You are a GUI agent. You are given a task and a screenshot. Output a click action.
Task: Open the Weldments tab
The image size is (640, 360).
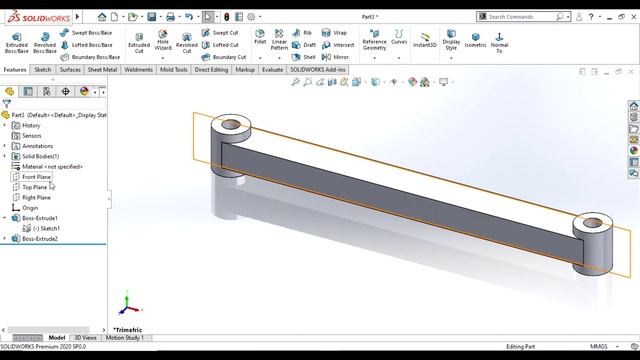click(138, 70)
